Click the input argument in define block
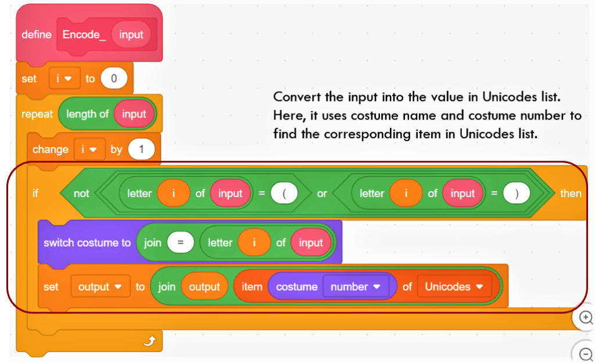 point(131,35)
